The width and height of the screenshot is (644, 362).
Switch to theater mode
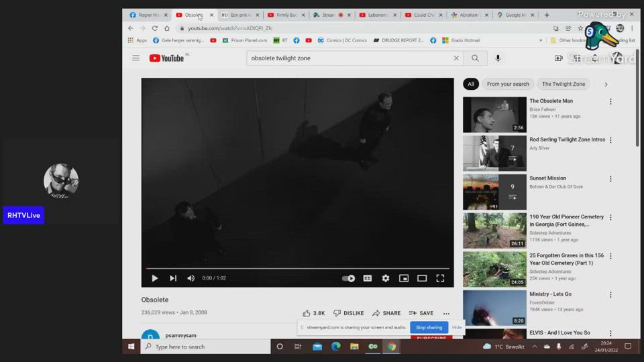pyautogui.click(x=422, y=278)
